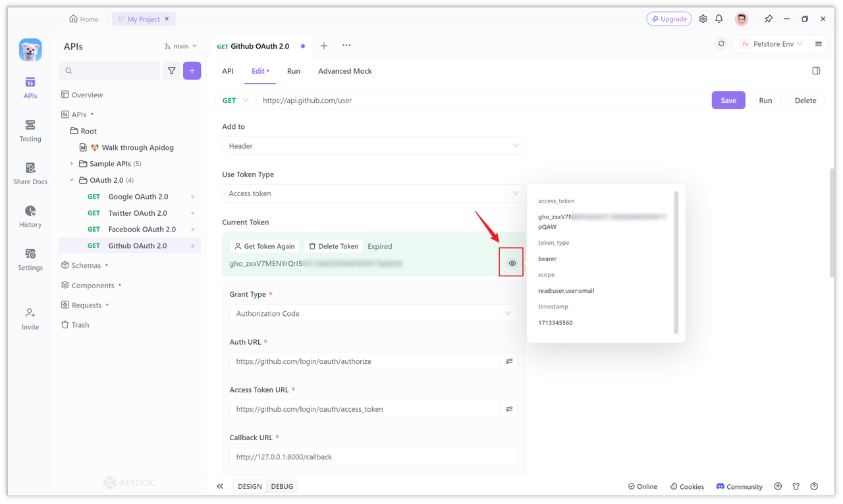Open the Petstore Env environment dropdown
843x504 pixels.
[x=772, y=44]
